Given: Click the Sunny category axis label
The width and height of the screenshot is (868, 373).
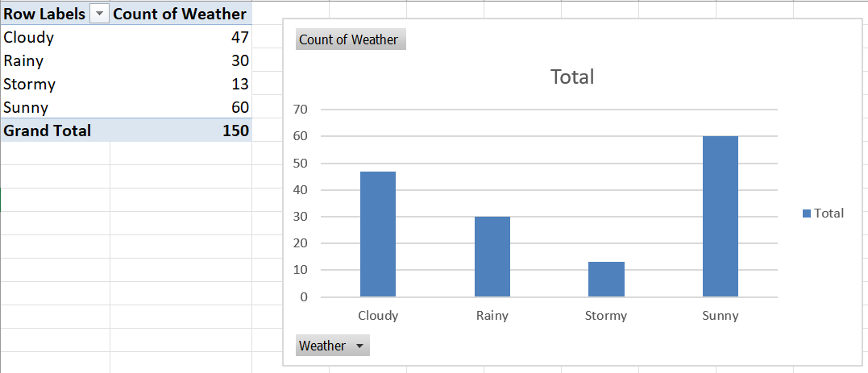Looking at the screenshot, I should pos(720,316).
